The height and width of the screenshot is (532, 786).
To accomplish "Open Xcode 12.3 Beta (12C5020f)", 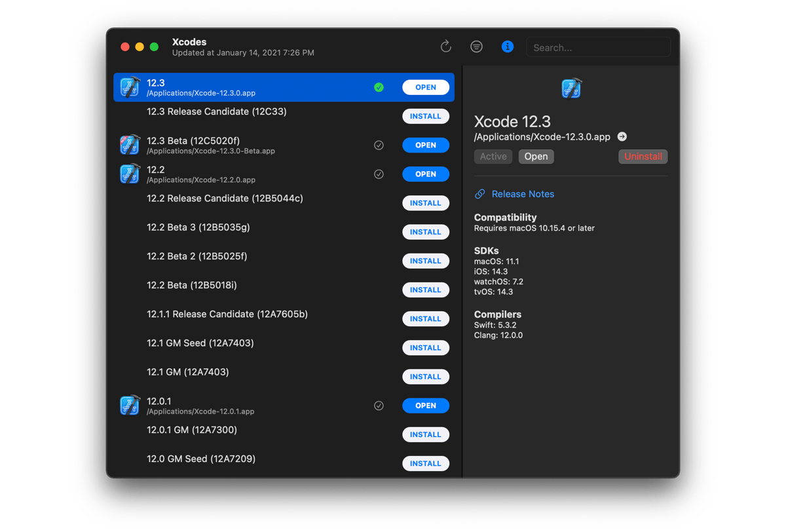I will 426,145.
